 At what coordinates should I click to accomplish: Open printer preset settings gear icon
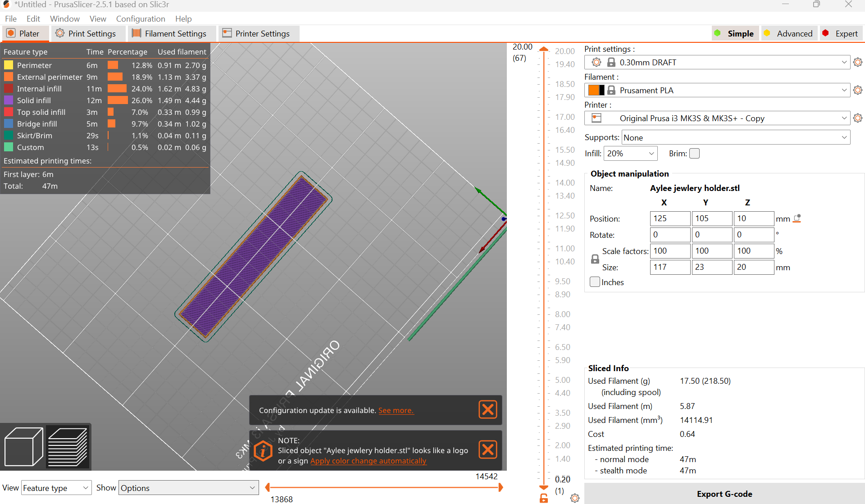(x=858, y=118)
